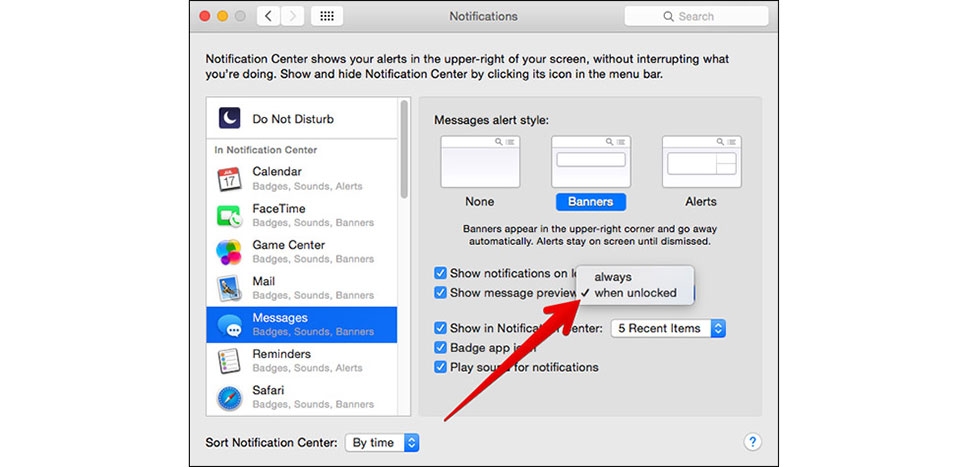Go back with the left chevron button

point(268,16)
